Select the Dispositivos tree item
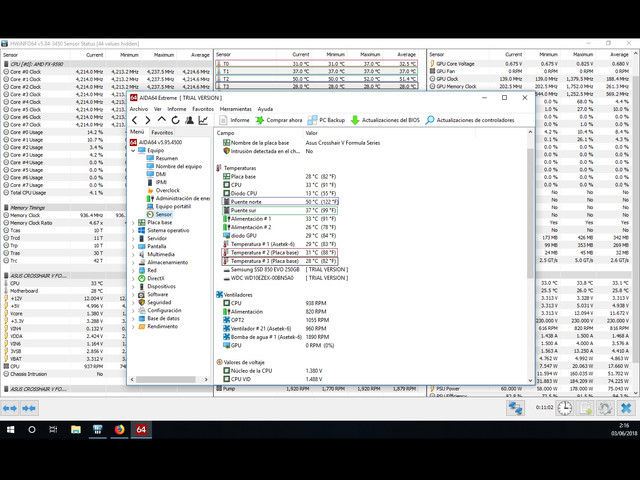 click(161, 287)
